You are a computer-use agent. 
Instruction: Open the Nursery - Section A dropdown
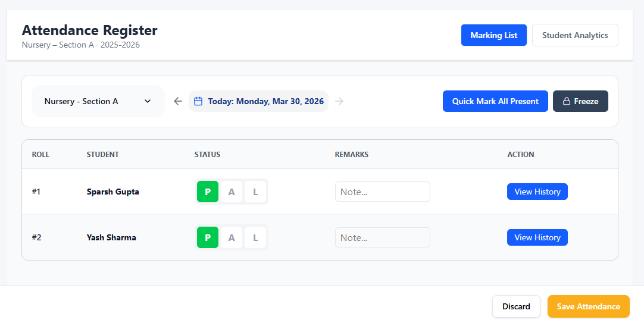pyautogui.click(x=98, y=101)
